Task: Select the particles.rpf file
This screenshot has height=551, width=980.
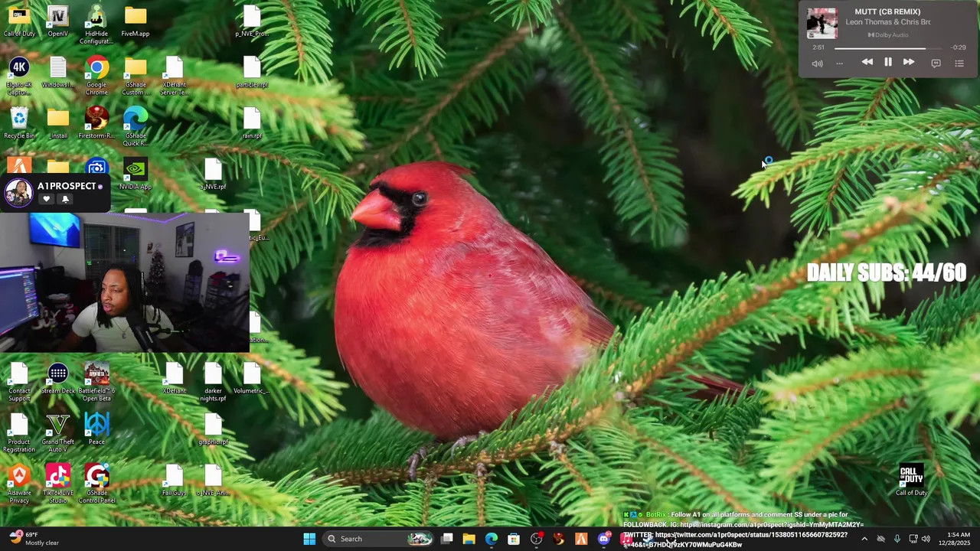Action: pyautogui.click(x=252, y=72)
